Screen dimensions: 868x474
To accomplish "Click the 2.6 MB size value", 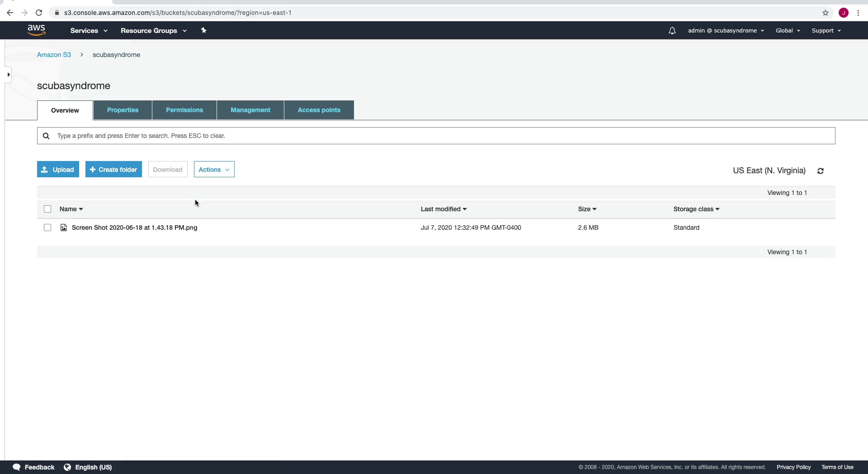I will click(588, 228).
